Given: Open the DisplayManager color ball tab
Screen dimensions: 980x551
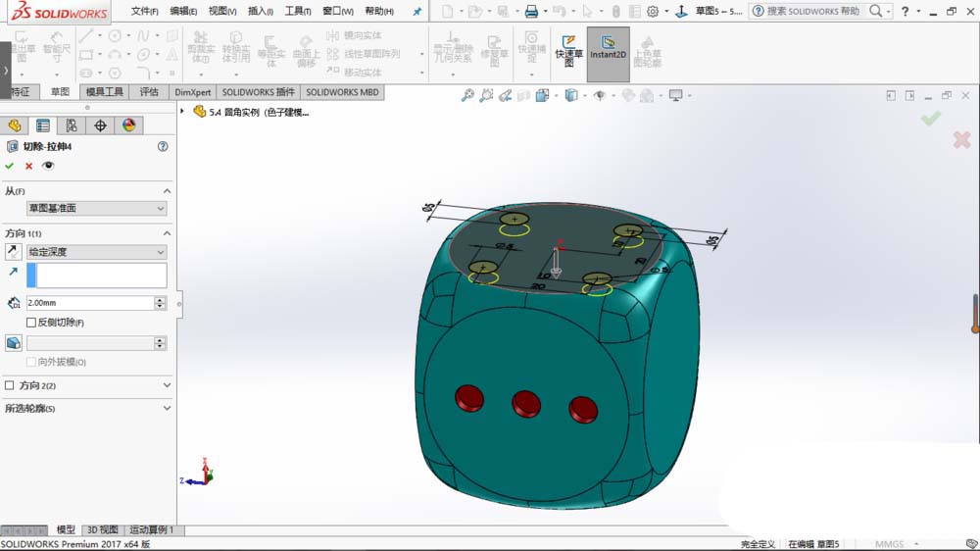Looking at the screenshot, I should pos(128,125).
